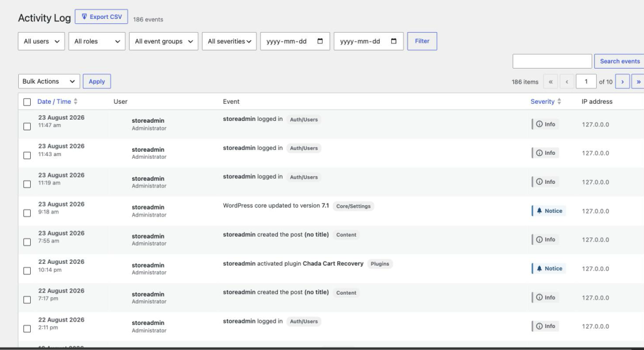Click IP address 127.0.0.0 in 11:47 am row
The width and height of the screenshot is (644, 350).
click(596, 125)
